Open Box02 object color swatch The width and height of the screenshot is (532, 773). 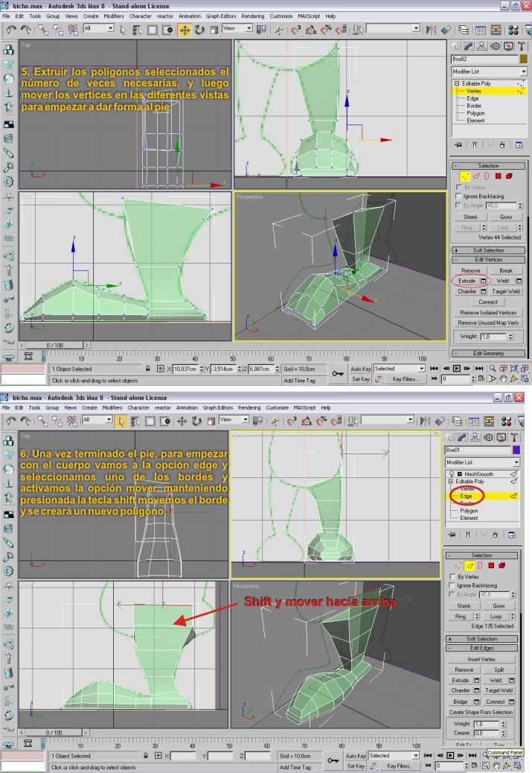524,59
